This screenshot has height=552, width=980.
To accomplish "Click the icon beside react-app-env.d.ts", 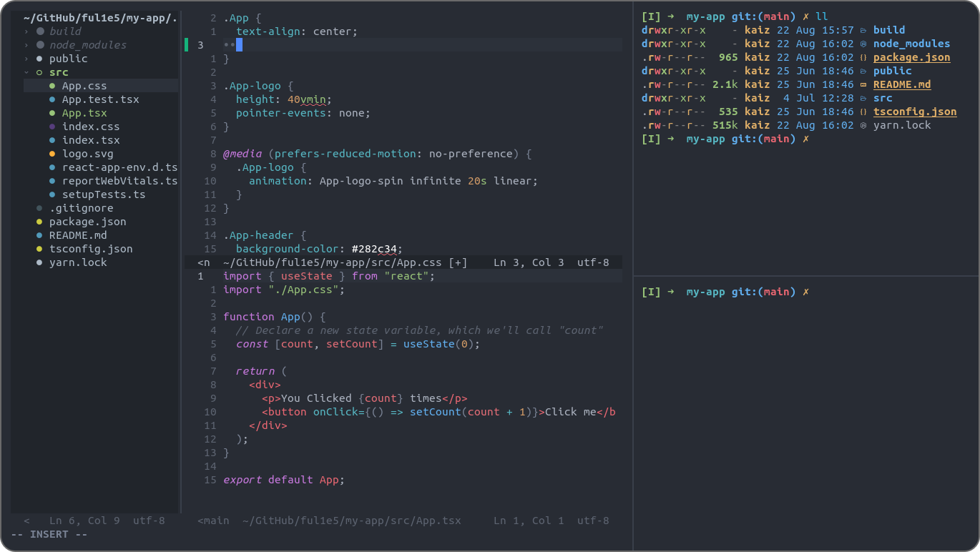I will (x=52, y=167).
